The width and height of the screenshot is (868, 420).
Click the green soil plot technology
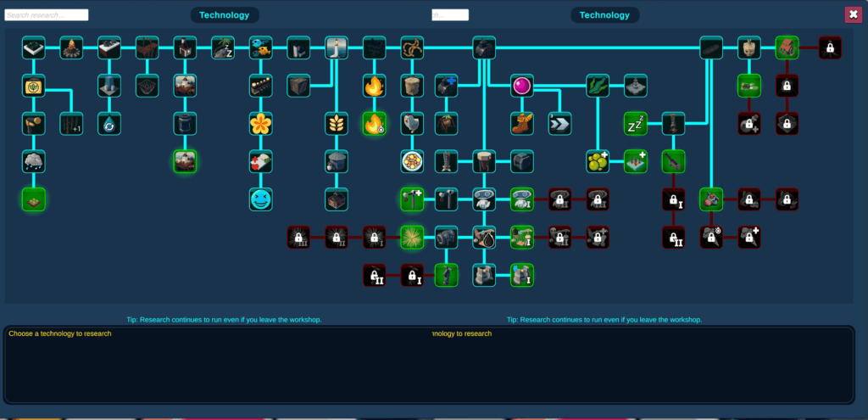pyautogui.click(x=34, y=199)
